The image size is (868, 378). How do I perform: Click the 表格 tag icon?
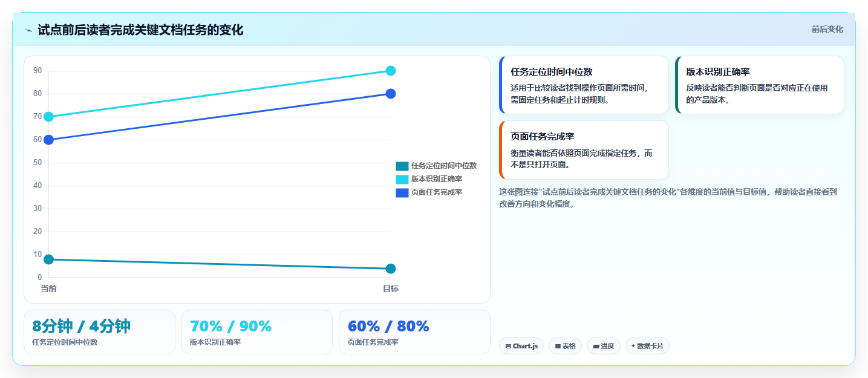coord(558,346)
